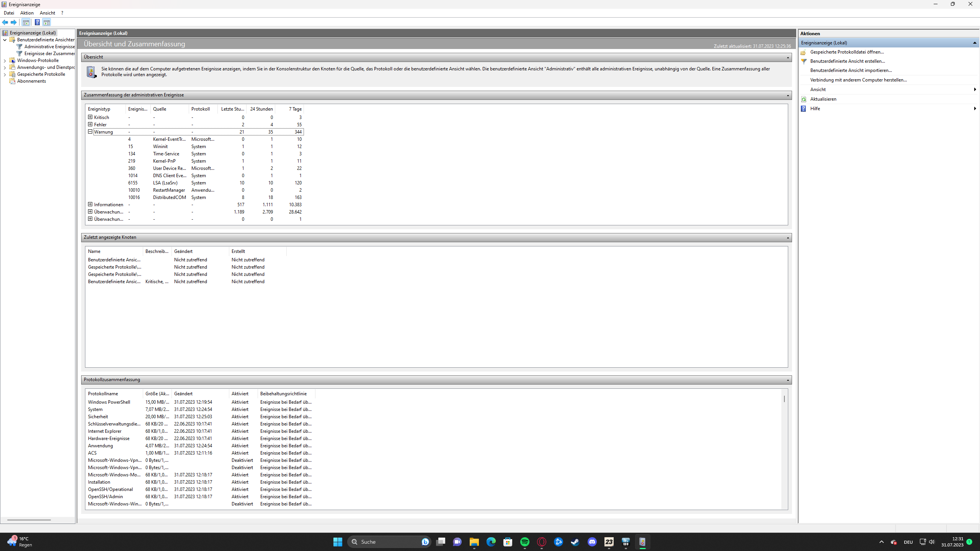
Task: Click the Help question mark toolbar icon
Action: 37,22
